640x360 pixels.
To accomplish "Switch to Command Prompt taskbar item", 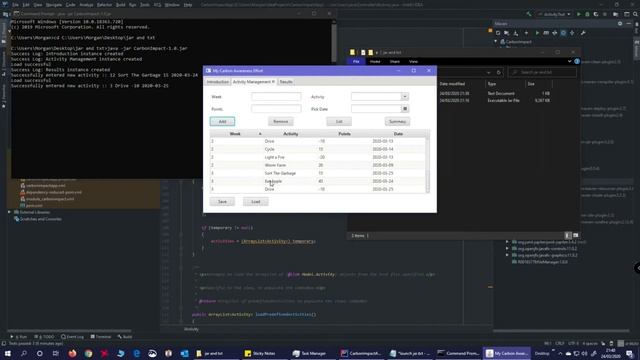I will pos(458,353).
